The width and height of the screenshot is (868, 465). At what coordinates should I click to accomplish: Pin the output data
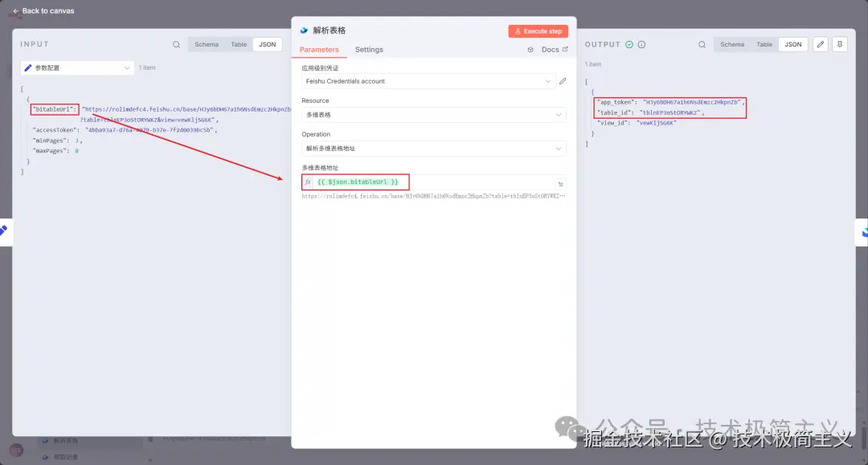[x=840, y=44]
